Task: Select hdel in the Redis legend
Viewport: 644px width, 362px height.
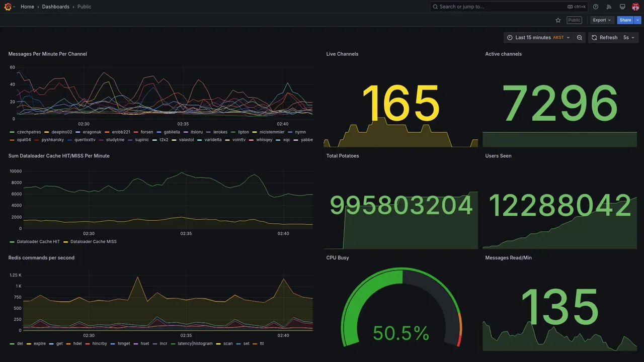Action: (77, 344)
